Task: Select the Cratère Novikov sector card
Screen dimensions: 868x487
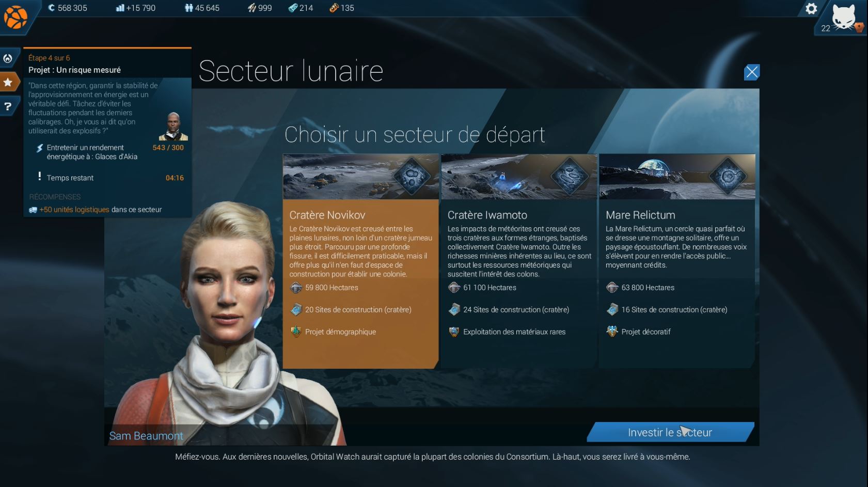Action: (360, 261)
